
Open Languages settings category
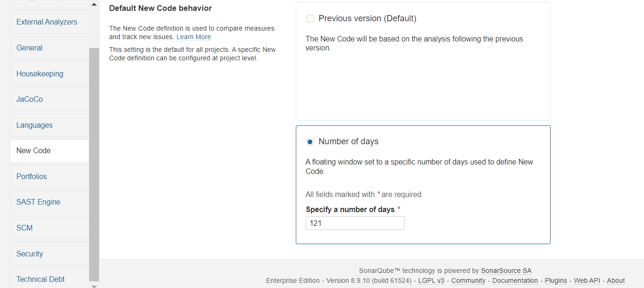(34, 125)
